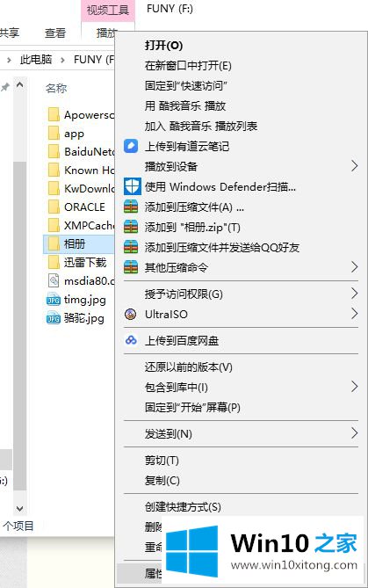Choose 加入 酷我音乐 播放列表
This screenshot has height=588, width=368.
pos(201,127)
